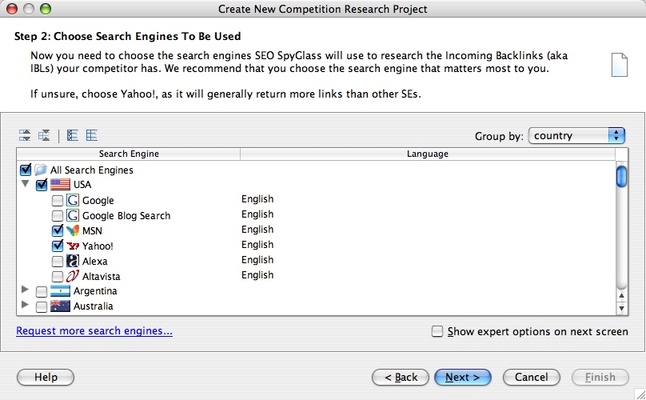Tick the Altavista checkbox
This screenshot has width=646, height=400.
[x=57, y=276]
